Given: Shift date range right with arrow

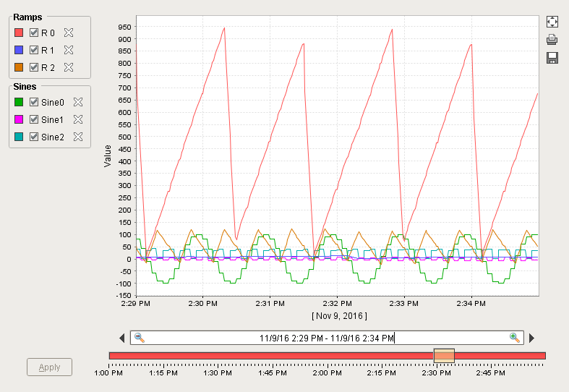Looking at the screenshot, I should 532,338.
